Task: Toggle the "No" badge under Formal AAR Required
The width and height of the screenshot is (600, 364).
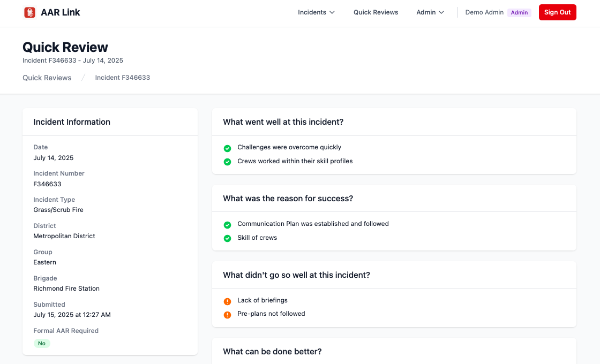Action: click(42, 343)
